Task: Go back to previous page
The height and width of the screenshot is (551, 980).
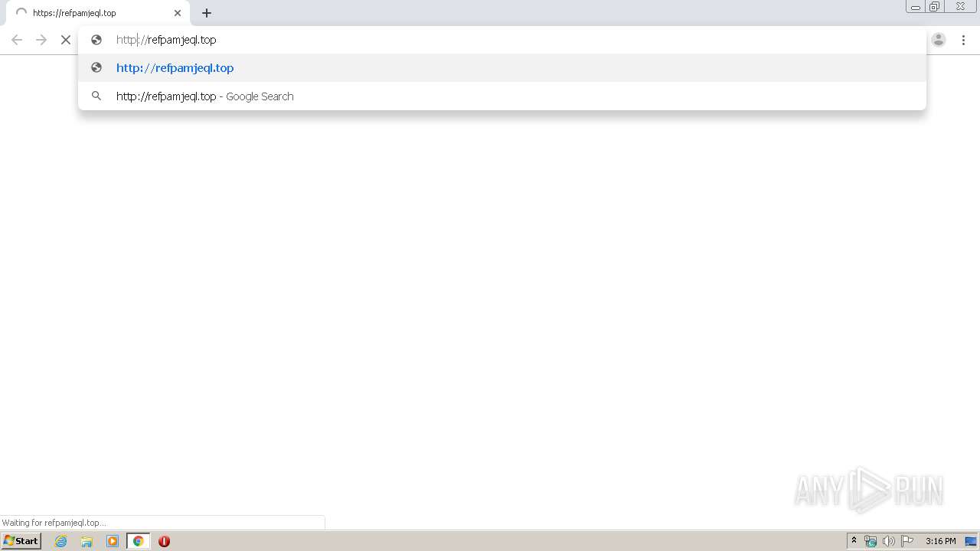Action: coord(17,40)
